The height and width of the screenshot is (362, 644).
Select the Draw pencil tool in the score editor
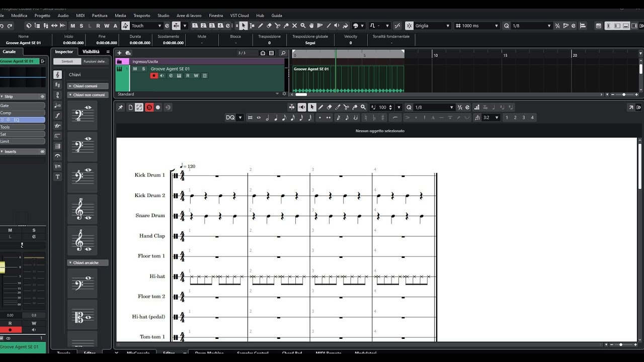click(320, 107)
